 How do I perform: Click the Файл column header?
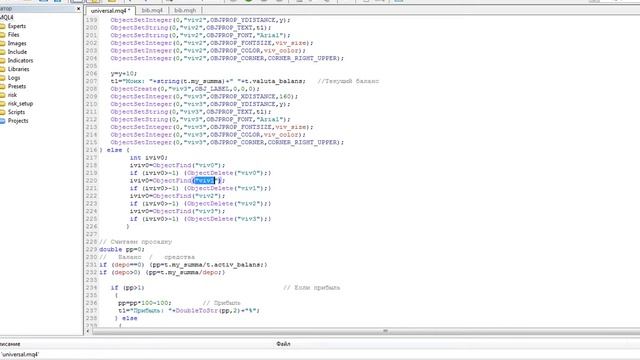[283, 344]
